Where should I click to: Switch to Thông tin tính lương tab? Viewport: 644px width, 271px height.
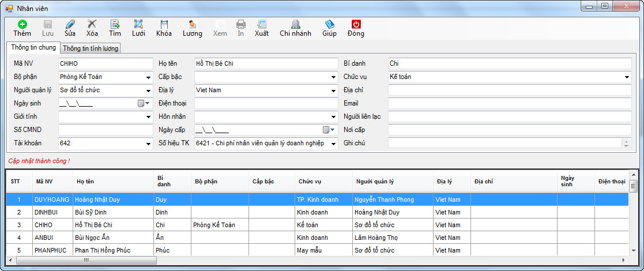click(x=91, y=48)
